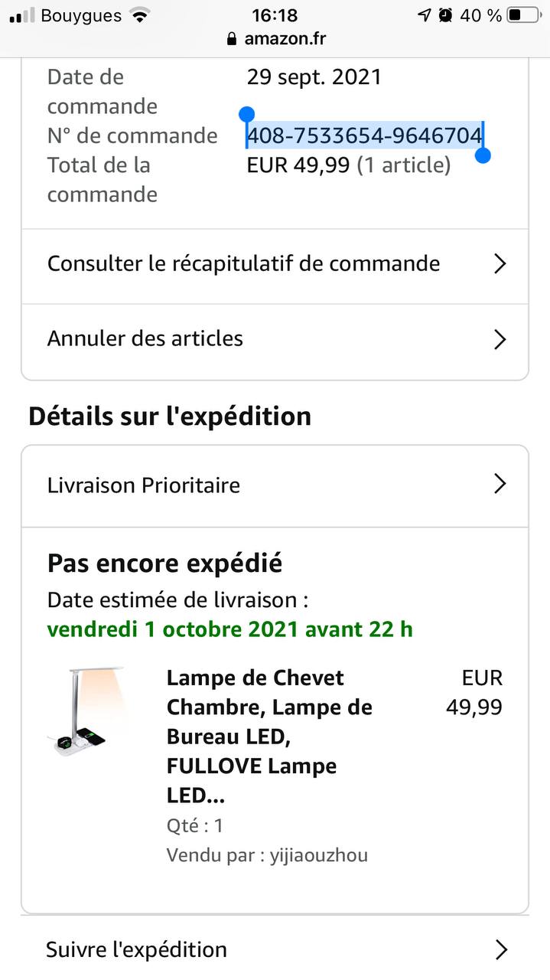Tap the end text selection handle
550x980 pixels.
tap(483, 155)
